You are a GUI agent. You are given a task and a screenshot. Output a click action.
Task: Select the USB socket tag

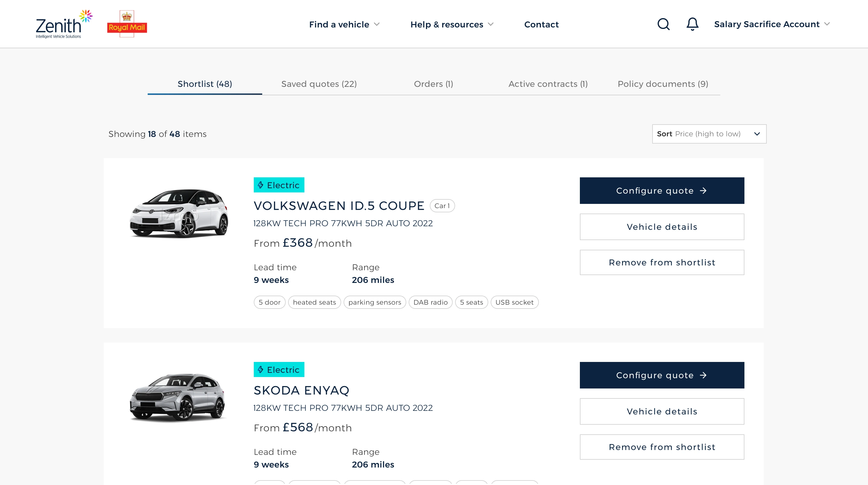click(514, 302)
